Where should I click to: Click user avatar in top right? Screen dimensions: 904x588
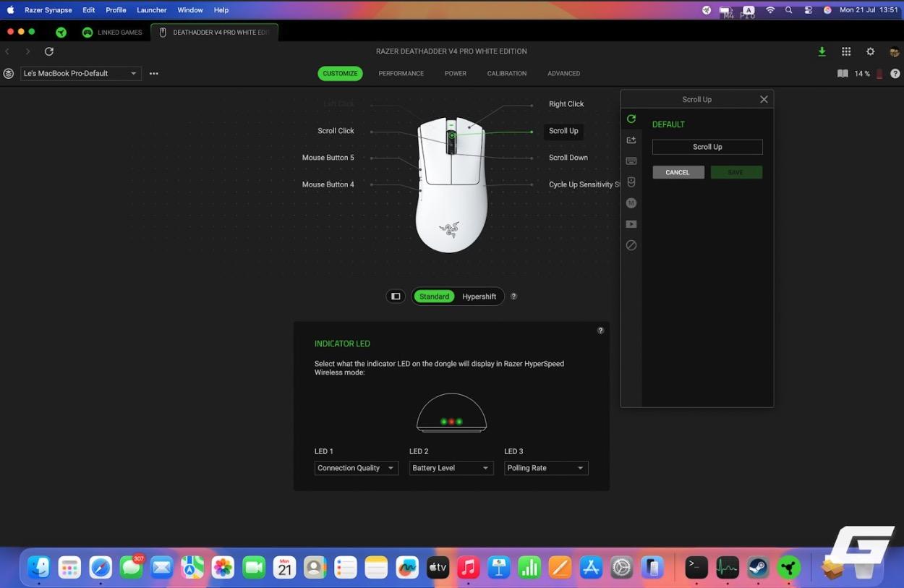pos(895,51)
